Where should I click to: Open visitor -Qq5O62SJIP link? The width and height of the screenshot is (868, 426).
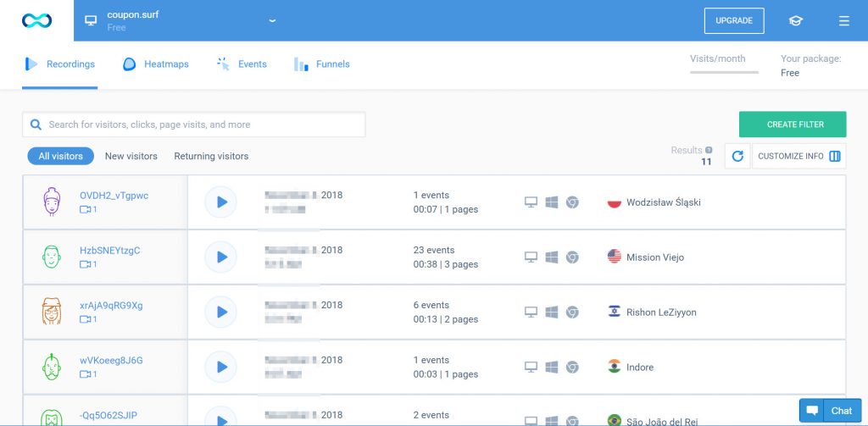[x=108, y=415]
